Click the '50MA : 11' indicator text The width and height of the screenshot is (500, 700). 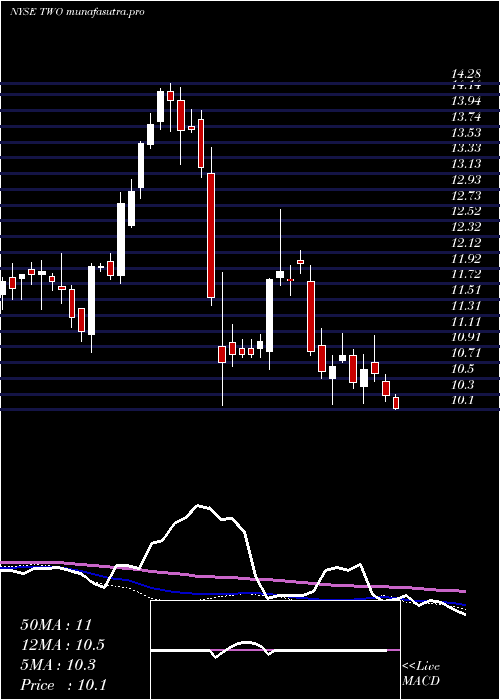tap(56, 625)
